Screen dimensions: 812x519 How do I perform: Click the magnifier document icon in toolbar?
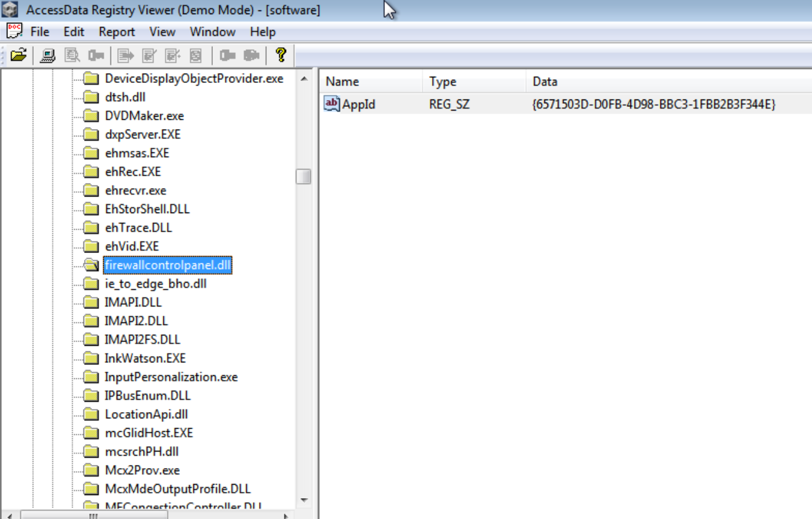click(72, 56)
